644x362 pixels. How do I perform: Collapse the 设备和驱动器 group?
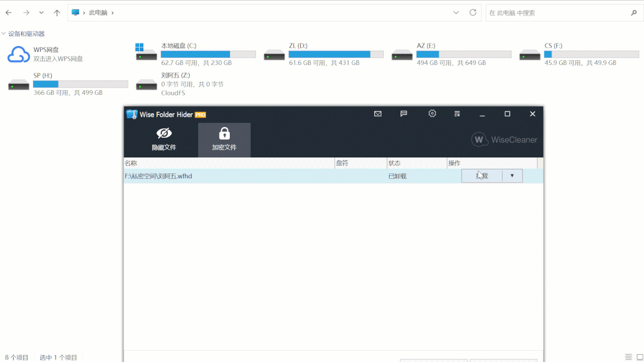pyautogui.click(x=4, y=33)
